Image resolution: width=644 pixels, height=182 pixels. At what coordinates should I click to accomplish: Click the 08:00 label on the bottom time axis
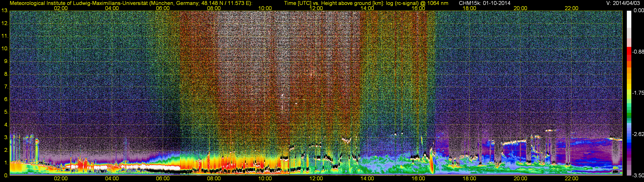point(214,179)
